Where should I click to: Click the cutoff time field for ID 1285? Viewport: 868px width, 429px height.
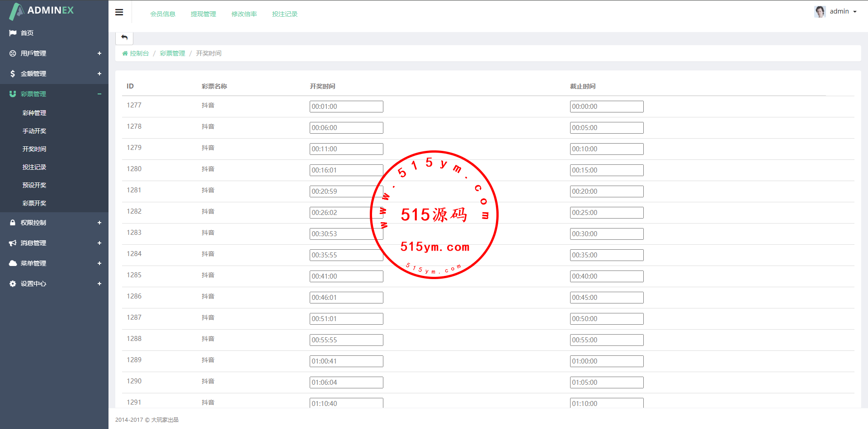607,276
